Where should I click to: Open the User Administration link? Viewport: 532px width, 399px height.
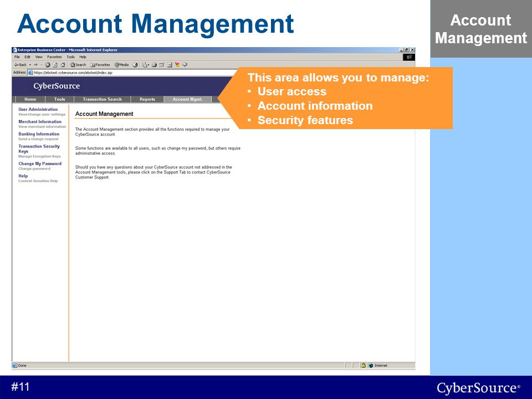38,109
